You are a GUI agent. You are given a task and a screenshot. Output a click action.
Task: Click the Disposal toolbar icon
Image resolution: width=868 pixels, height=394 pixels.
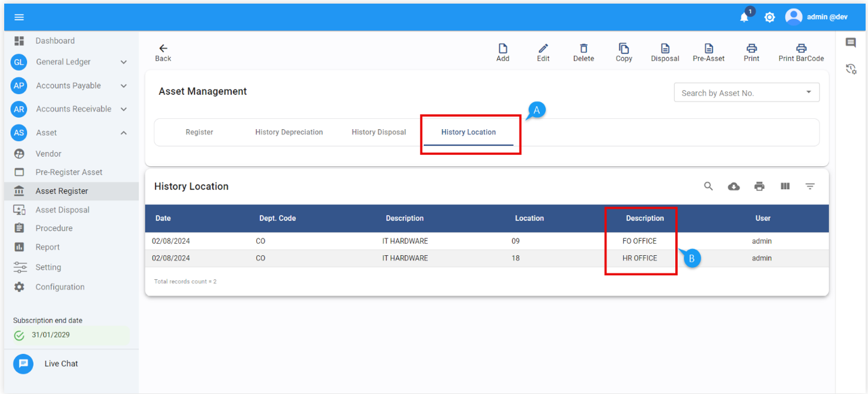click(665, 49)
